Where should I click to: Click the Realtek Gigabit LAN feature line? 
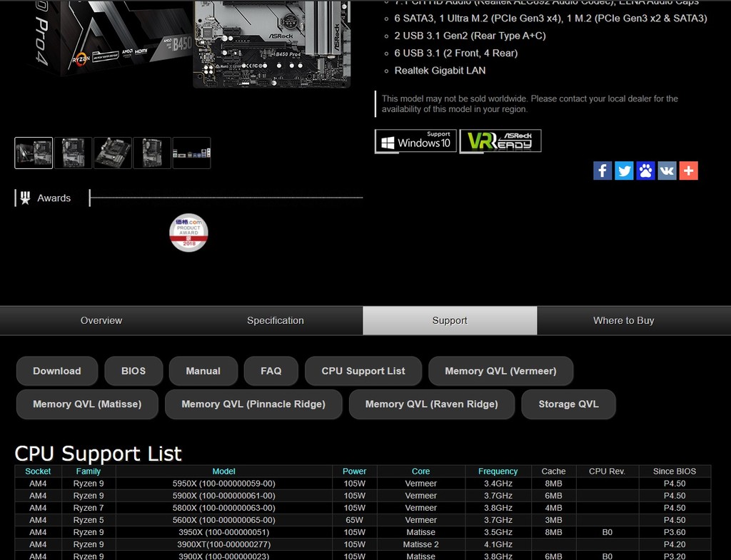click(440, 71)
